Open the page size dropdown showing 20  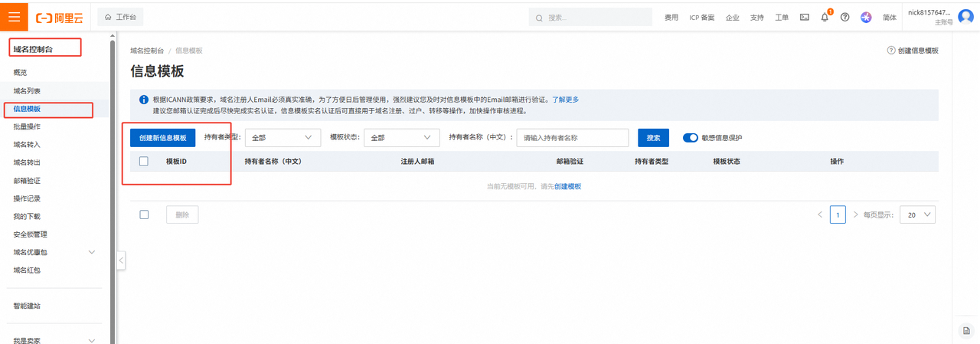[x=917, y=215]
